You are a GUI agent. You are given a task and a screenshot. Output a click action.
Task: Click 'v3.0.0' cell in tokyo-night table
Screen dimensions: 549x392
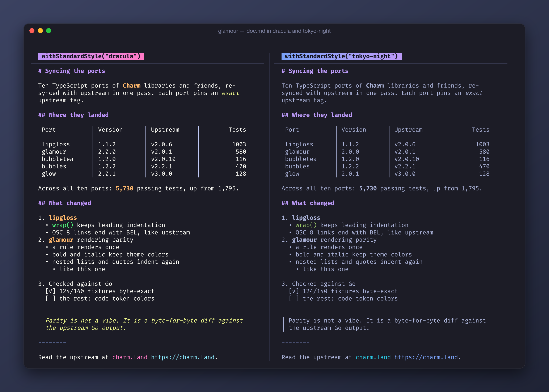pos(405,174)
